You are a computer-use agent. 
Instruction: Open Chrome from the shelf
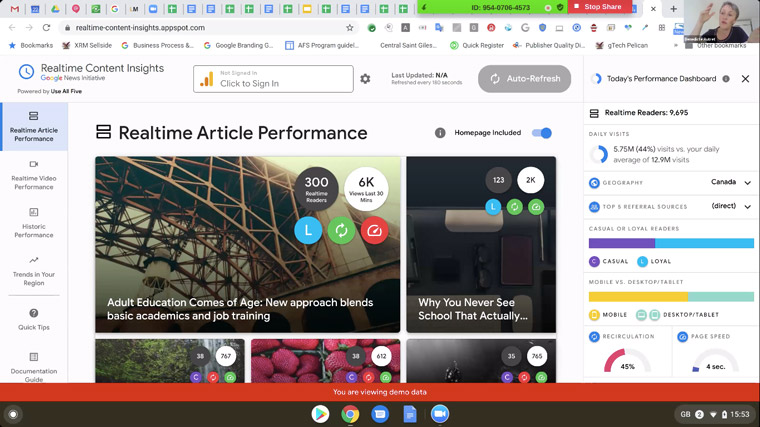point(350,414)
